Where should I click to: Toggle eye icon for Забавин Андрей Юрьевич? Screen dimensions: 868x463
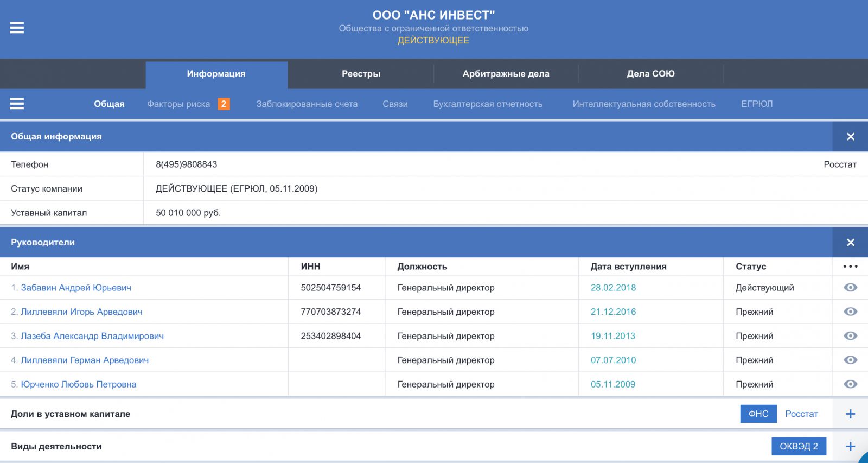pos(850,288)
